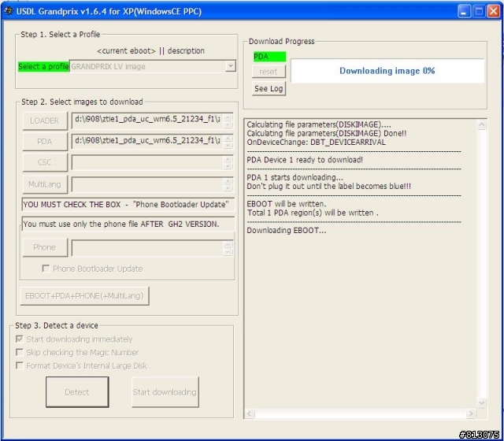Screen dimensions: 504x441
Task: Click the log horizontal scroll left arrow
Action: 250,413
